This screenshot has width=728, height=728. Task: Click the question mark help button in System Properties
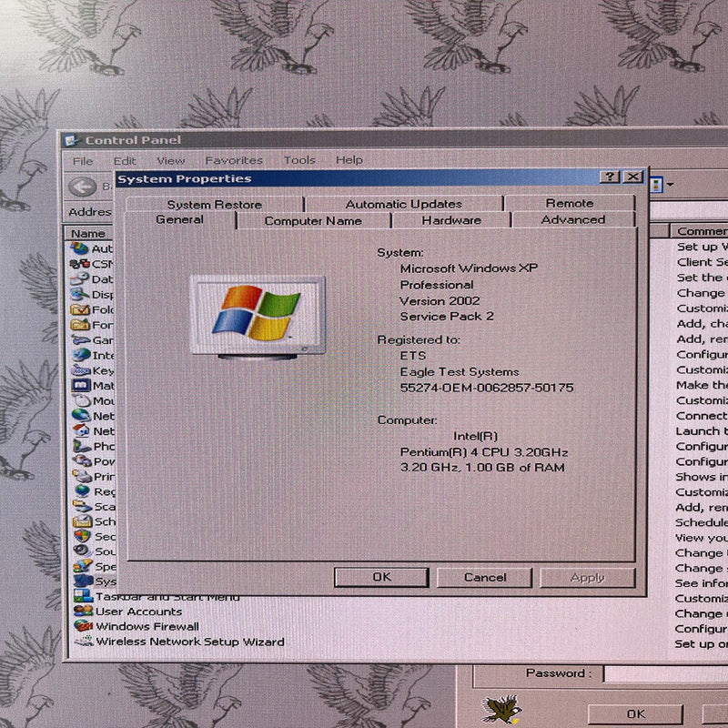(x=610, y=177)
